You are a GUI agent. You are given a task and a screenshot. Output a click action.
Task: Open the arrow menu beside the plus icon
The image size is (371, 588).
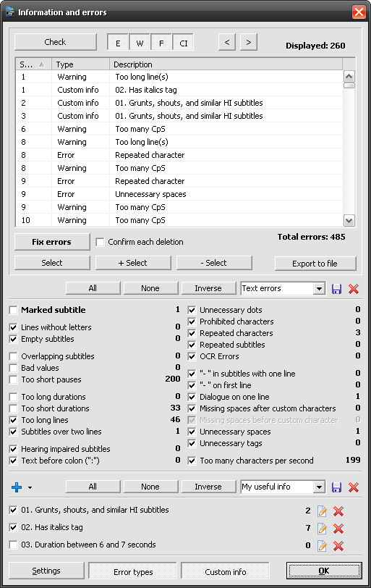(30, 487)
